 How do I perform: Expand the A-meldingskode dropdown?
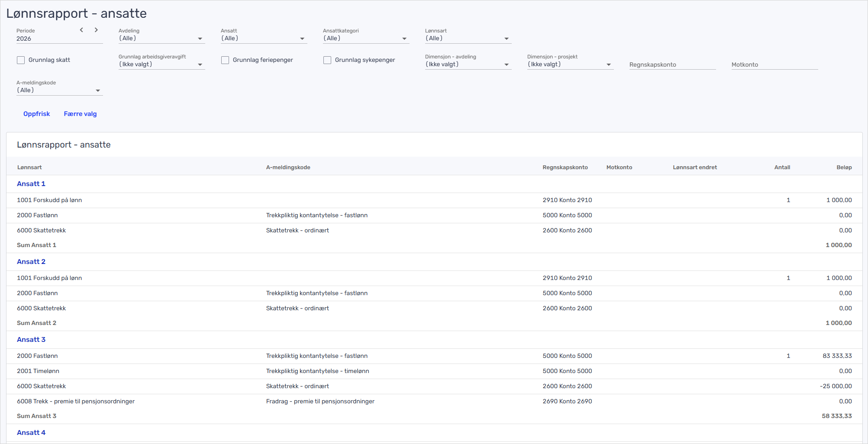59,90
